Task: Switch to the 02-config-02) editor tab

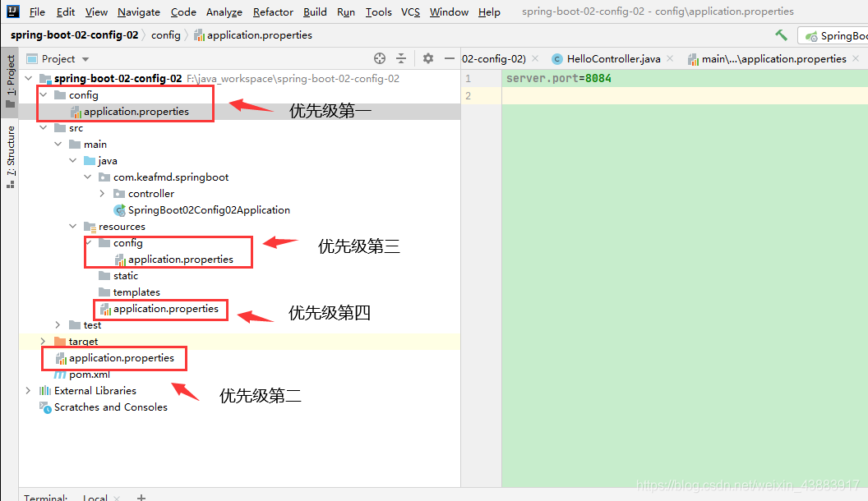Action: [x=494, y=58]
